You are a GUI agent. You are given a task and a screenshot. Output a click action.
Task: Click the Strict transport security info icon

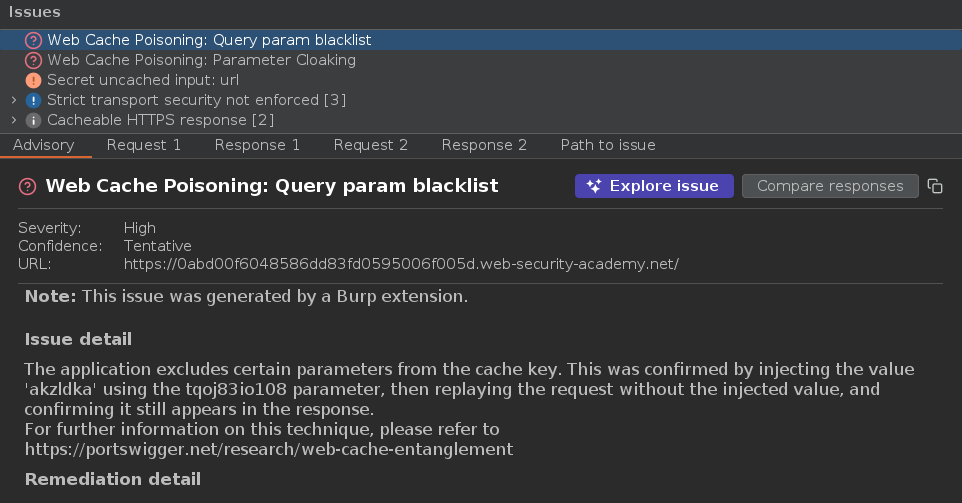tap(33, 100)
